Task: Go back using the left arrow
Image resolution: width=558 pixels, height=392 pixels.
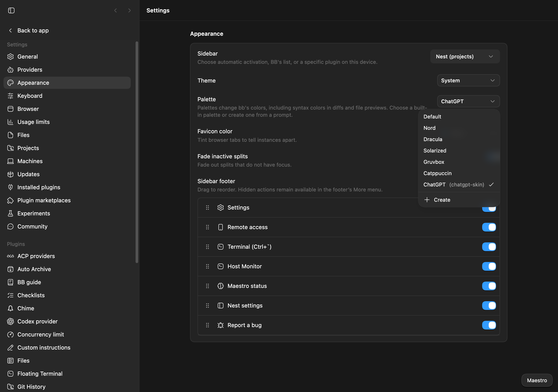Action: [x=116, y=10]
